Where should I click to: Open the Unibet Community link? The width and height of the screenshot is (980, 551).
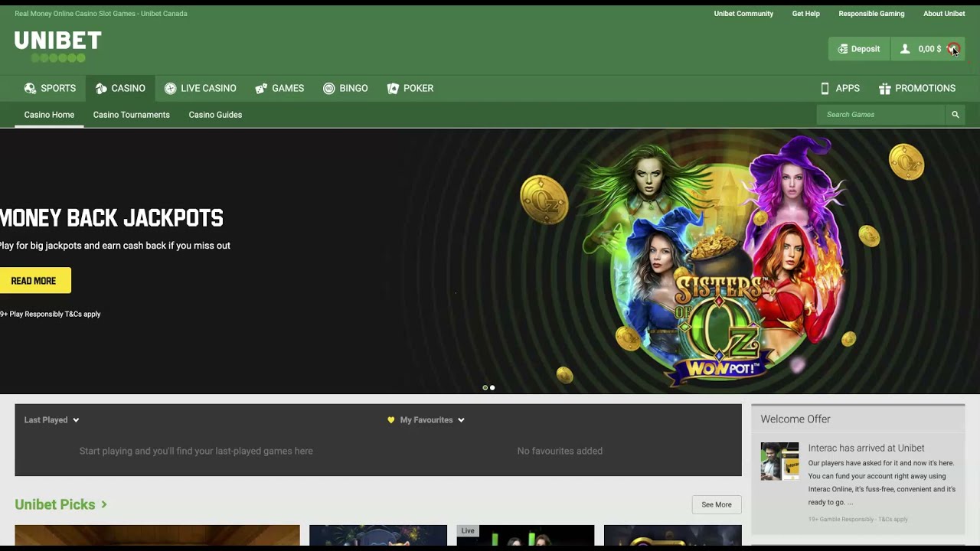(743, 14)
